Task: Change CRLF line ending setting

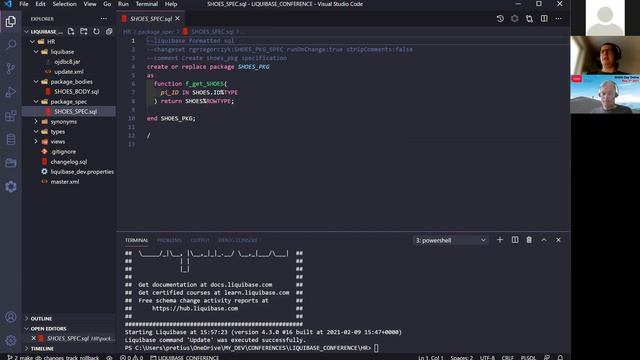Action: click(508, 358)
